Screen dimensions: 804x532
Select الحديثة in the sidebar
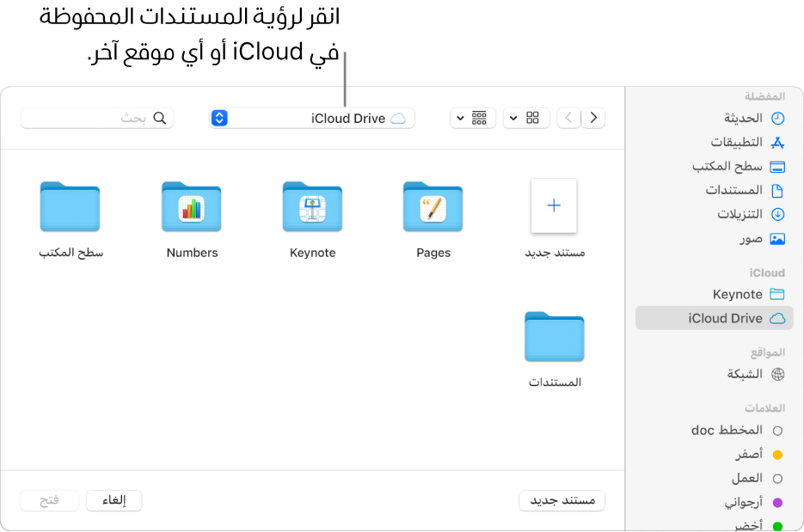click(715, 119)
